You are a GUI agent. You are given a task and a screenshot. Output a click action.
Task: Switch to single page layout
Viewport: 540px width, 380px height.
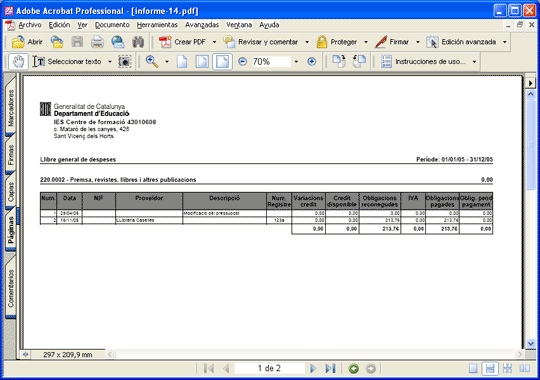[x=473, y=369]
